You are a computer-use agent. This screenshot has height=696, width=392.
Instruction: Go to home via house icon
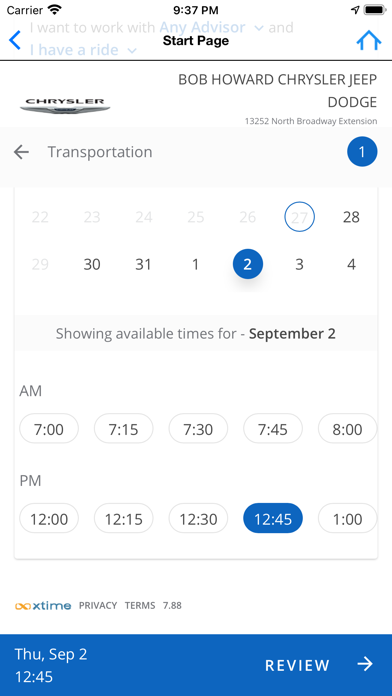tap(368, 40)
